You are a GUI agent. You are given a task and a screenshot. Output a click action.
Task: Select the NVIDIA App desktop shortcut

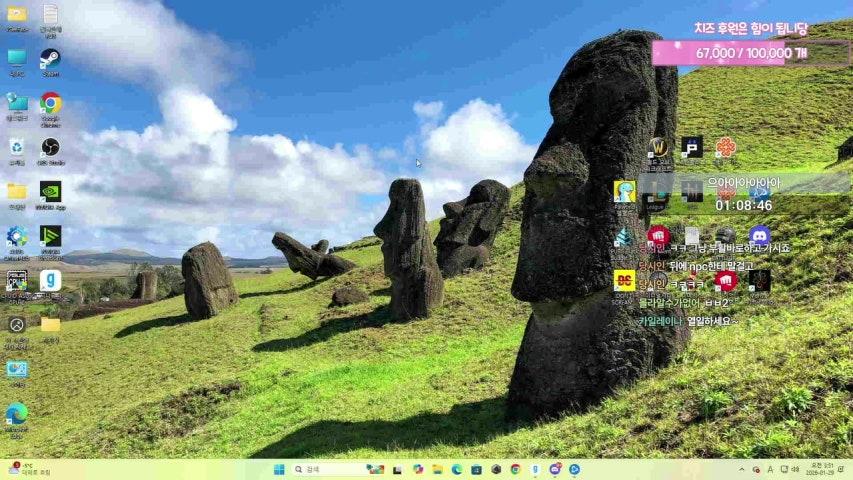(50, 191)
